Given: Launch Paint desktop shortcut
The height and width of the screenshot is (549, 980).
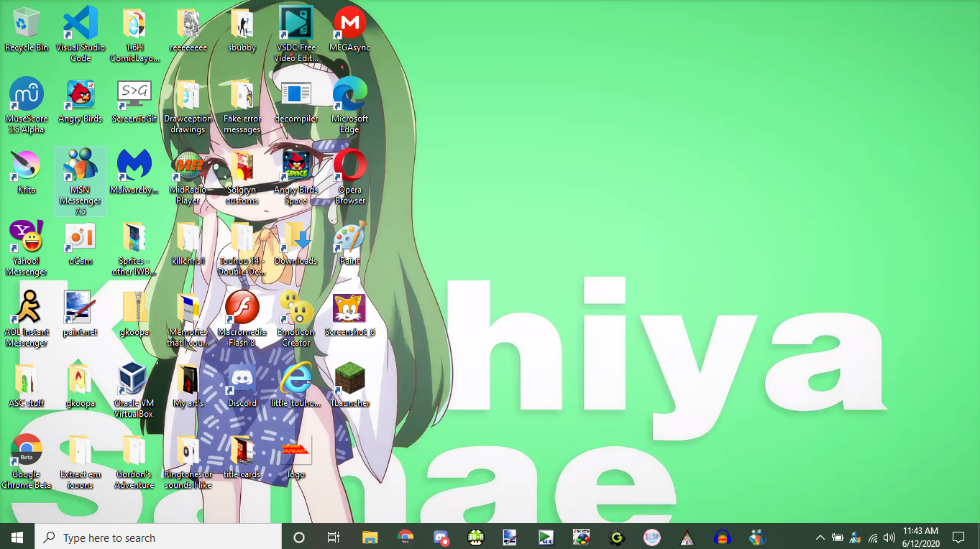Looking at the screenshot, I should 350,244.
